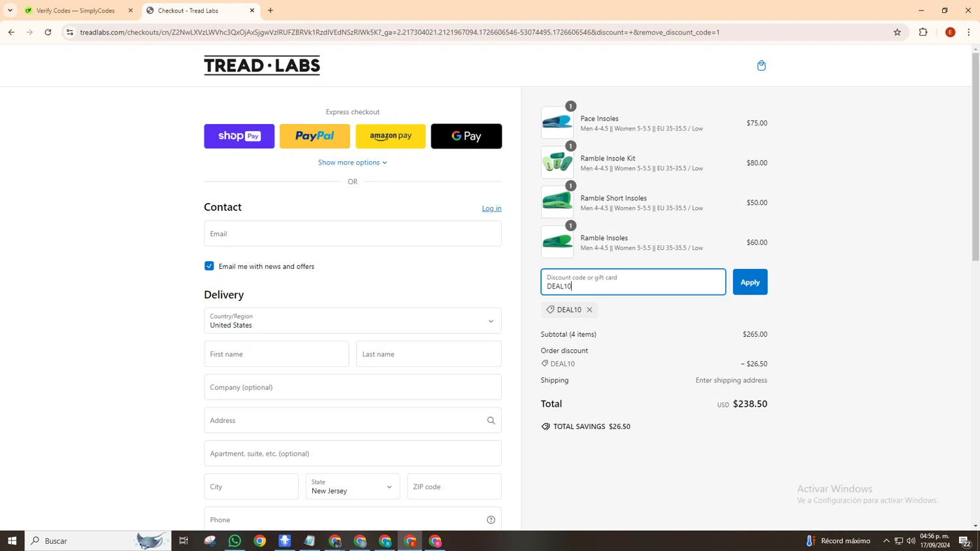Viewport: 980px width, 551px height.
Task: Toggle Email me with news and offers
Action: [x=209, y=266]
